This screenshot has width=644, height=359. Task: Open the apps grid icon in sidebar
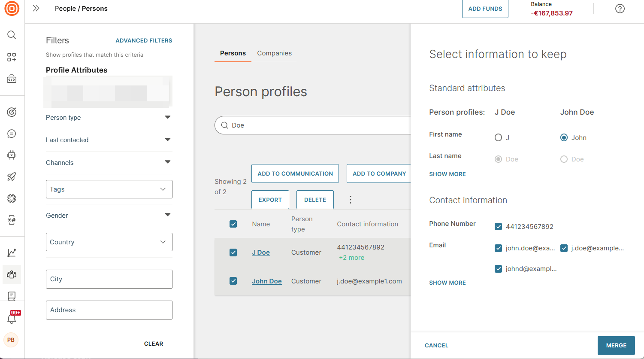[x=12, y=57]
